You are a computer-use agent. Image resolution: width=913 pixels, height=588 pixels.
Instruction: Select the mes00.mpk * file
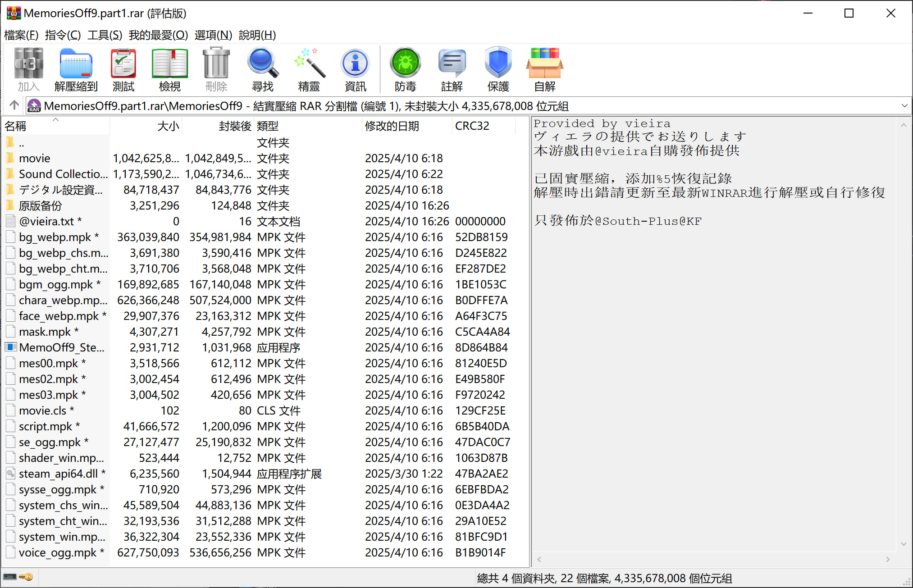point(52,363)
